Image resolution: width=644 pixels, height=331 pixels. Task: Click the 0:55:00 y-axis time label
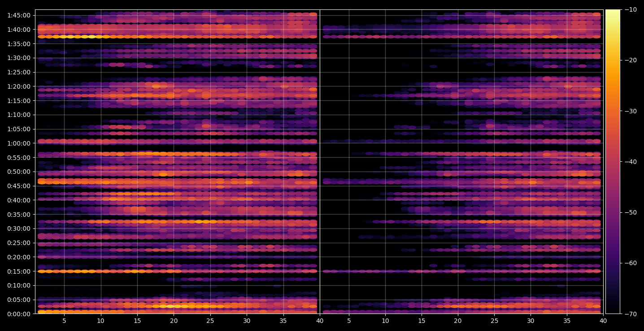coord(19,158)
